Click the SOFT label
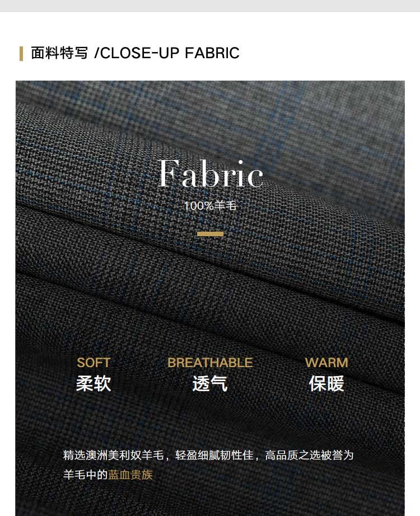 (94, 363)
